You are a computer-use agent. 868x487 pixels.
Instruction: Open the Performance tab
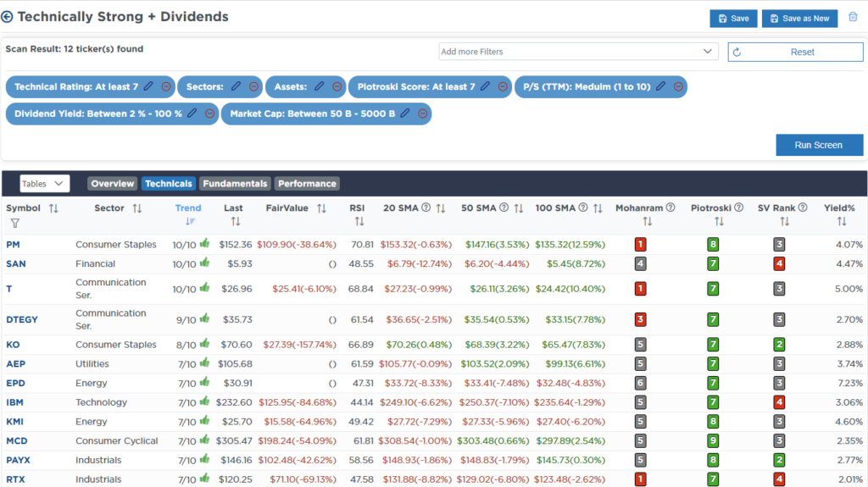(x=307, y=184)
